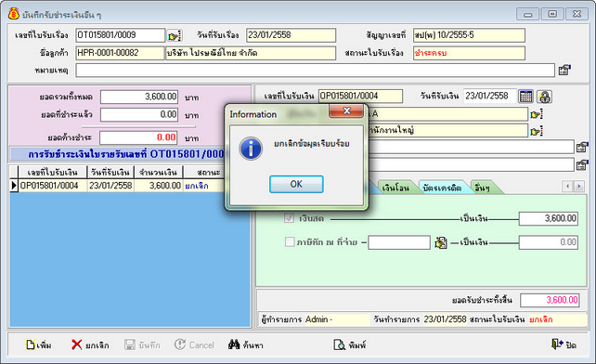Viewport: 596px width, 364px height.
Task: Open lookup beside สำนักงานใหญ่ field
Action: pyautogui.click(x=537, y=132)
